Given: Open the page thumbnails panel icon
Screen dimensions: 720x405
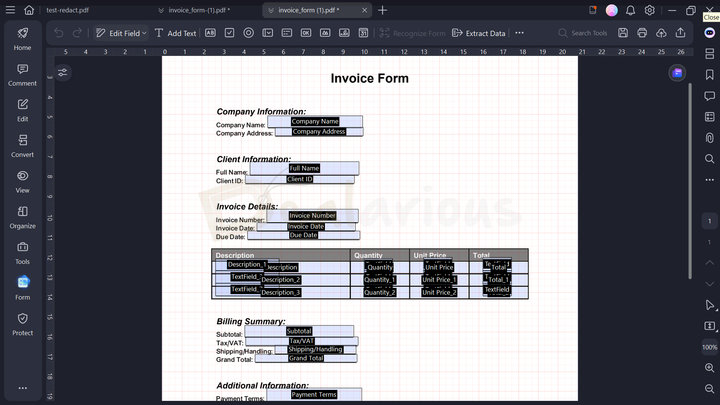Looking at the screenshot, I should point(709,54).
